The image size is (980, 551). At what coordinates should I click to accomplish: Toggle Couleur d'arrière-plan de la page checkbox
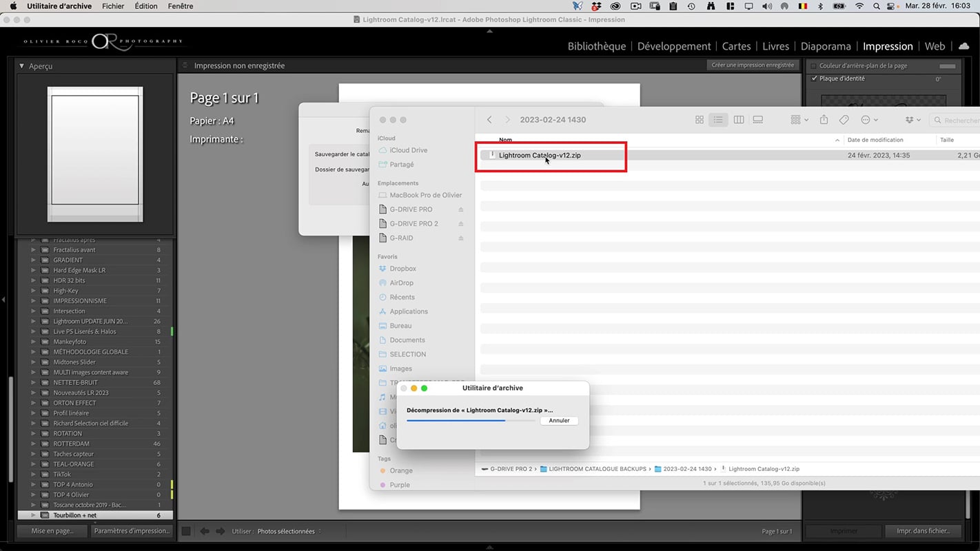[815, 66]
